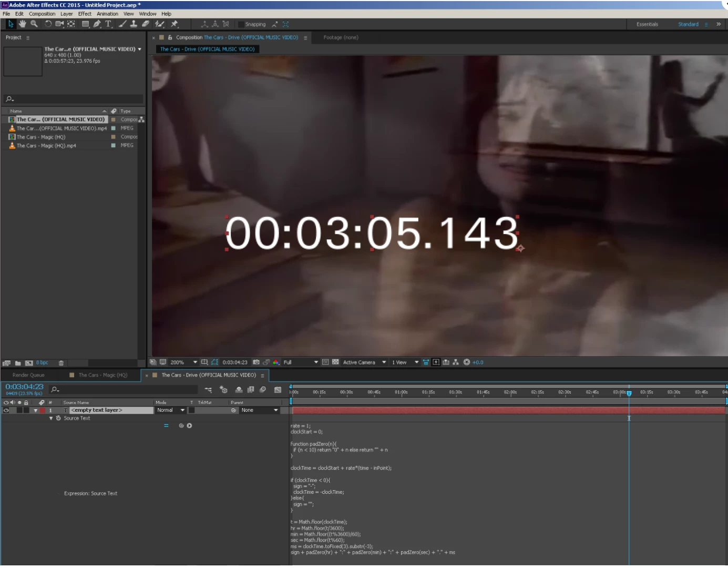Image resolution: width=728 pixels, height=568 pixels.
Task: Select the Unified Camera tool
Action: (59, 24)
